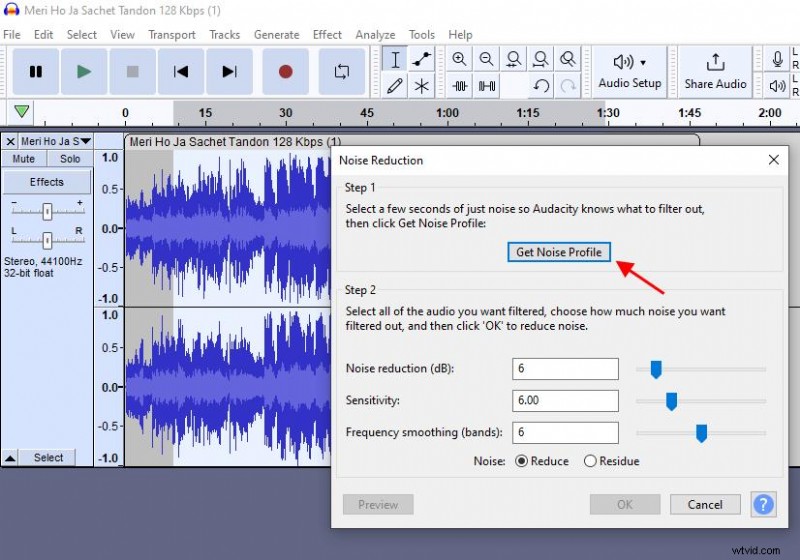This screenshot has height=560, width=800.
Task: Click Fit project to width icon
Action: pos(540,59)
